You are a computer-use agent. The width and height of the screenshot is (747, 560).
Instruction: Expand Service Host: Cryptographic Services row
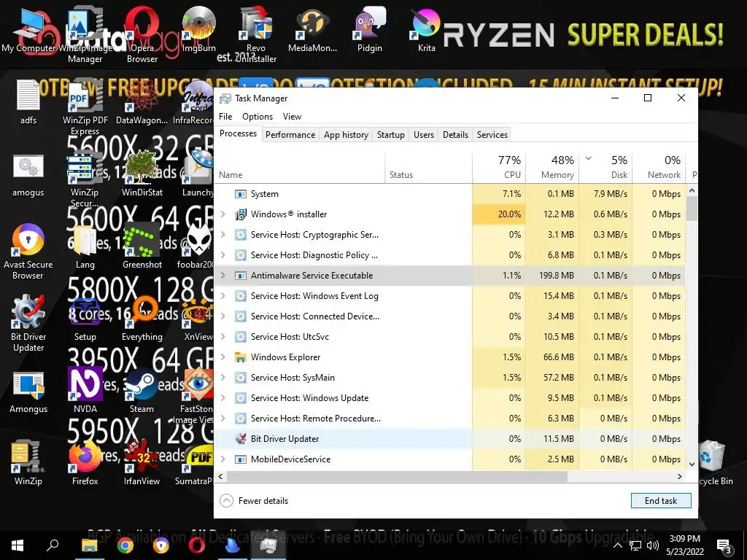pos(222,235)
